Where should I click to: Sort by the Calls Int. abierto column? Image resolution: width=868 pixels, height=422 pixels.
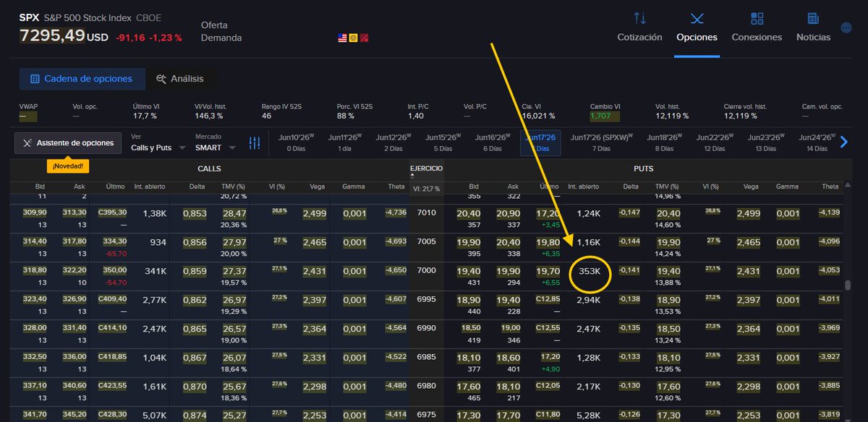pyautogui.click(x=150, y=186)
